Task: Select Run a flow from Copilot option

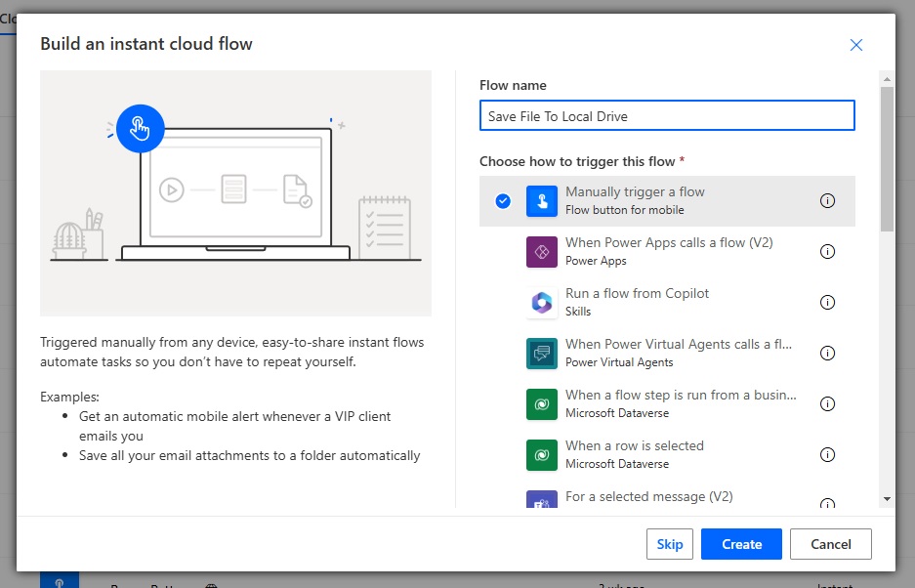Action: [667, 303]
